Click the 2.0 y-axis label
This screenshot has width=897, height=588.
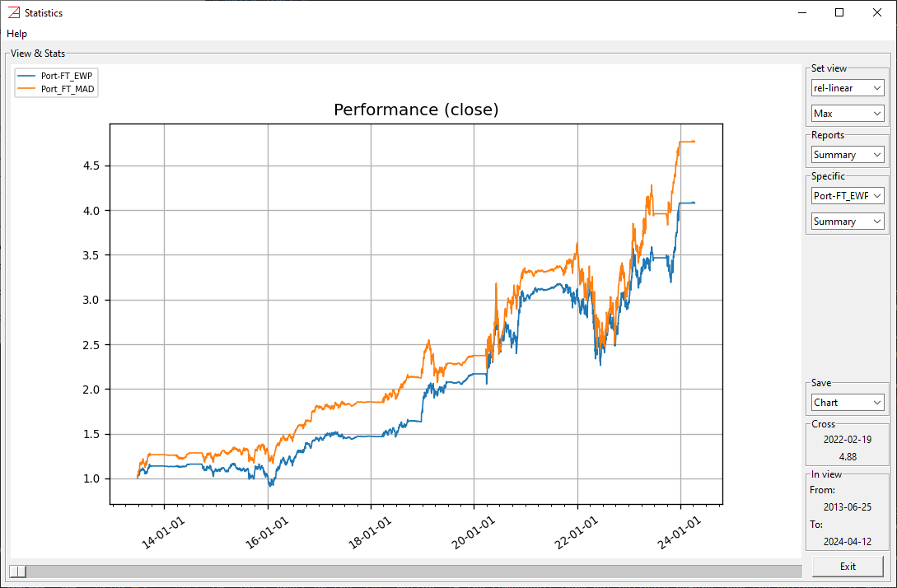coord(91,390)
